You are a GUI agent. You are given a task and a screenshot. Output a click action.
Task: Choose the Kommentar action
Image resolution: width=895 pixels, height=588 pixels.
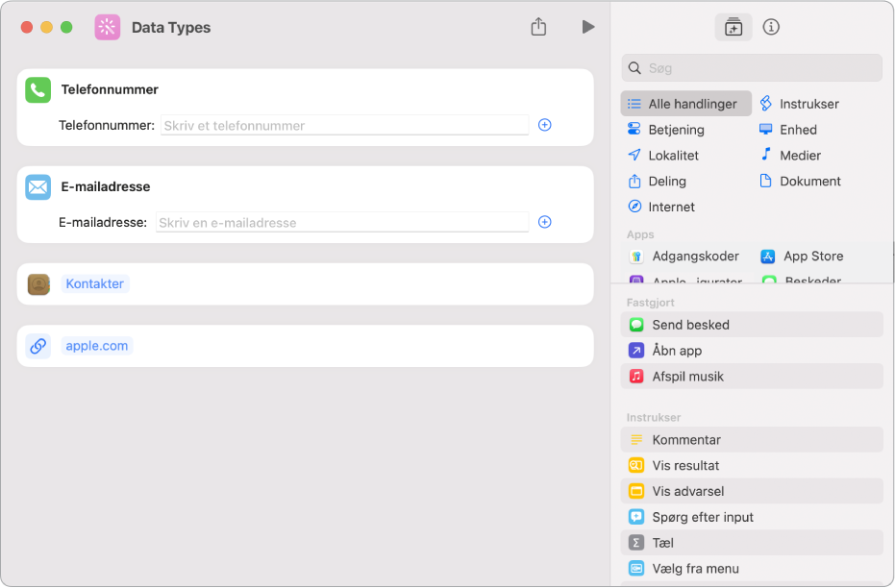pyautogui.click(x=752, y=440)
